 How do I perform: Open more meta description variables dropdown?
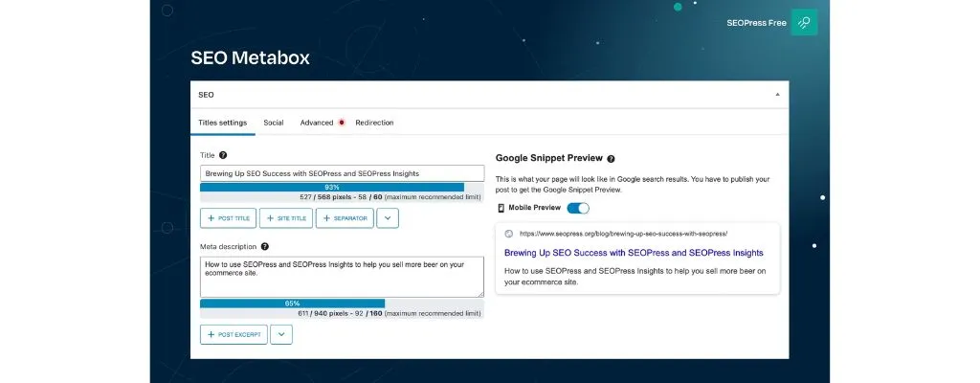pos(281,334)
